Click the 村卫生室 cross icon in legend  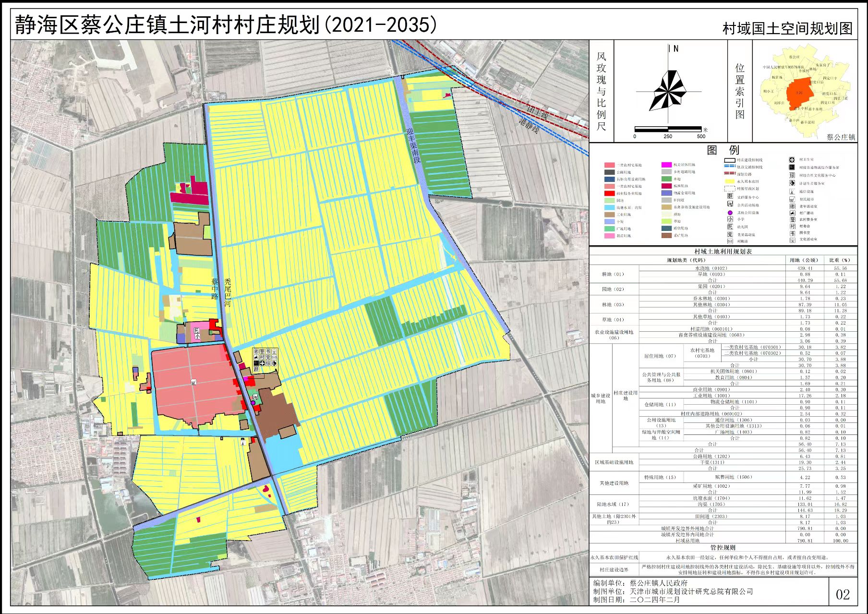pos(792,160)
